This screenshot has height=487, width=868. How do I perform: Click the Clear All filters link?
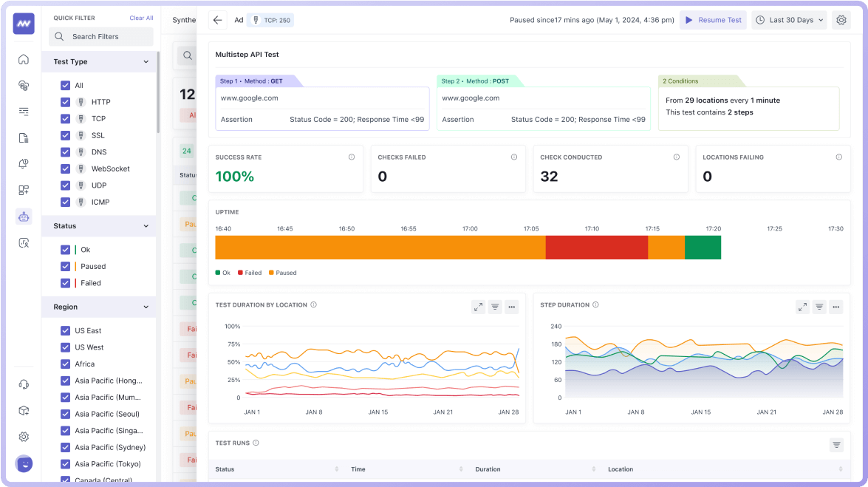[141, 18]
